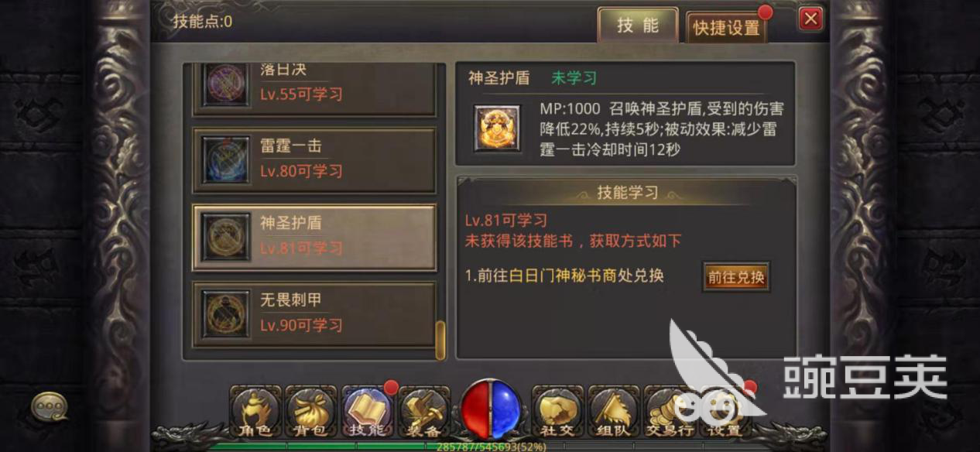Viewport: 980px width, 452px height.
Task: Open the 社交 social handshake icon
Action: (x=557, y=411)
